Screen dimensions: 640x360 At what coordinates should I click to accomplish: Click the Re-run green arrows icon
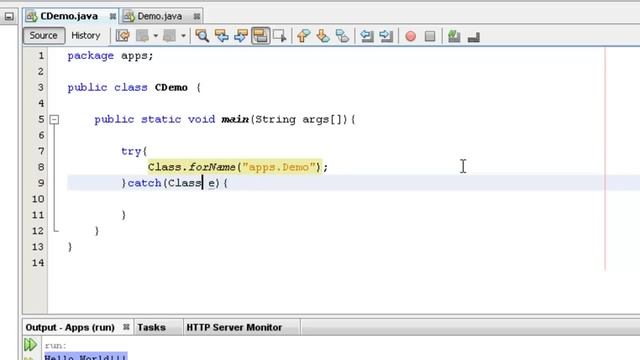pyautogui.click(x=31, y=345)
